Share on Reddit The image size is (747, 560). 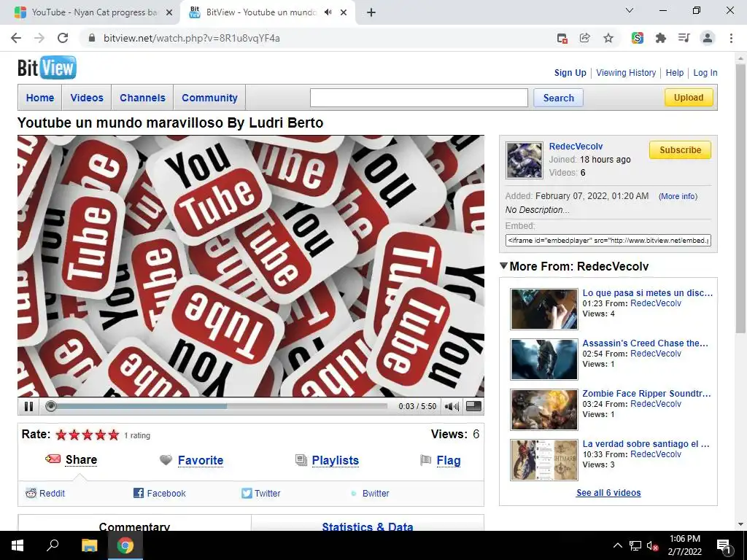52,494
